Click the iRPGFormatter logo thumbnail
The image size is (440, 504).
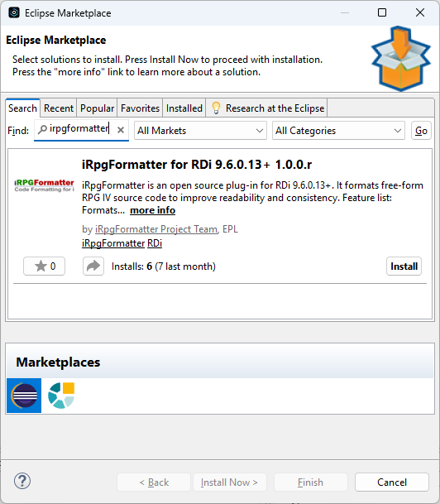pos(45,185)
